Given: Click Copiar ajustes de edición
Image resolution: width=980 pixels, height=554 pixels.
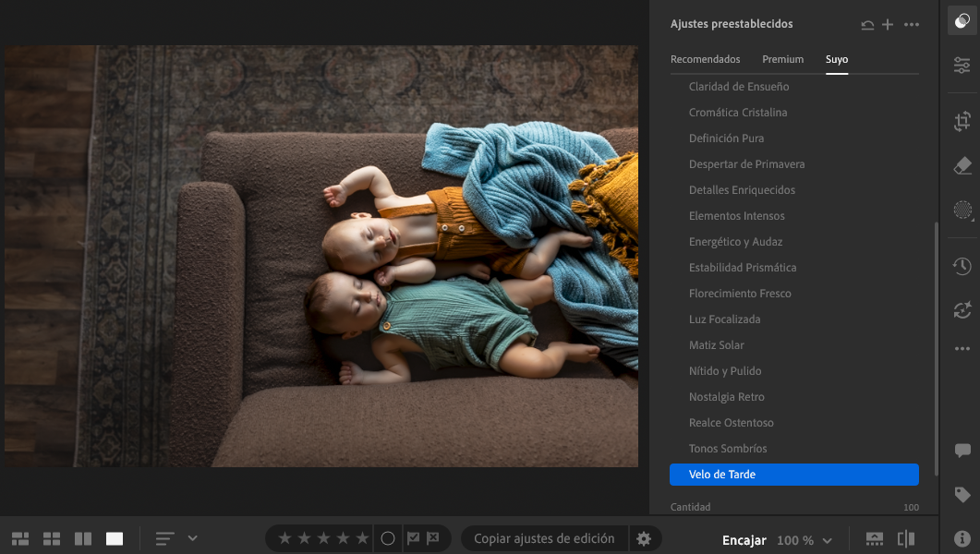Looking at the screenshot, I should point(543,538).
